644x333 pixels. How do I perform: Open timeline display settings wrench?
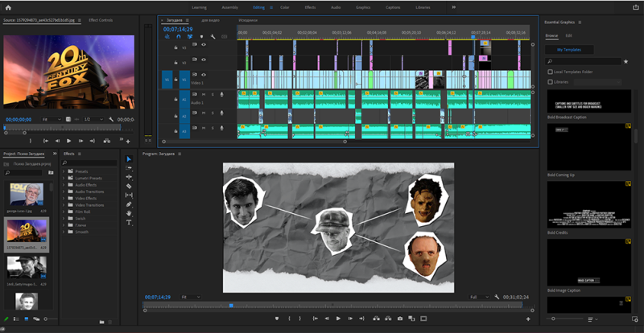click(213, 36)
